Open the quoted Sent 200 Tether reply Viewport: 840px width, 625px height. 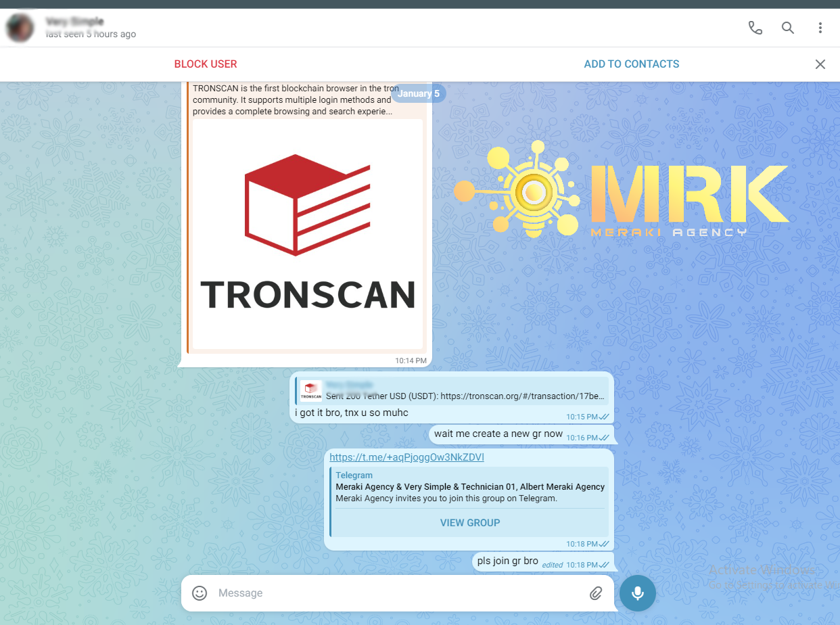(x=452, y=391)
